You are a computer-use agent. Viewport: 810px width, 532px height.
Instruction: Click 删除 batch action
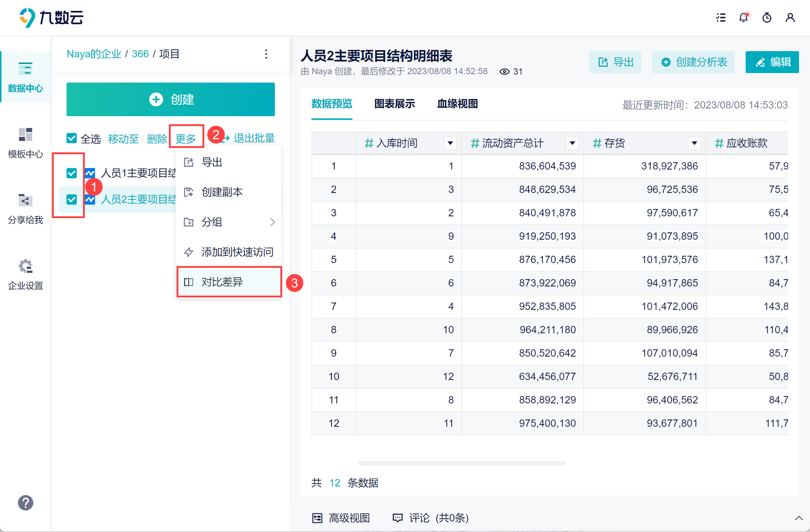157,138
